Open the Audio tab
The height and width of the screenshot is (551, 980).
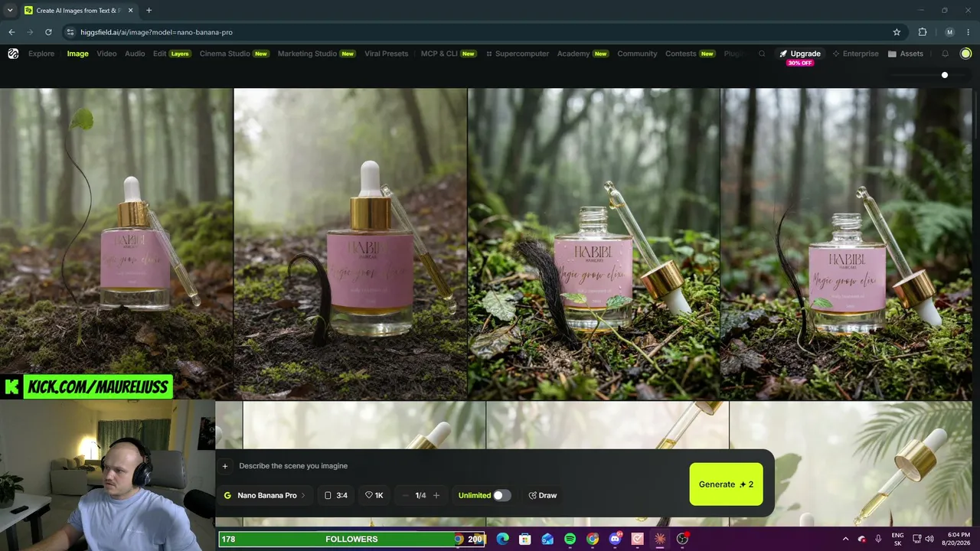[135, 54]
